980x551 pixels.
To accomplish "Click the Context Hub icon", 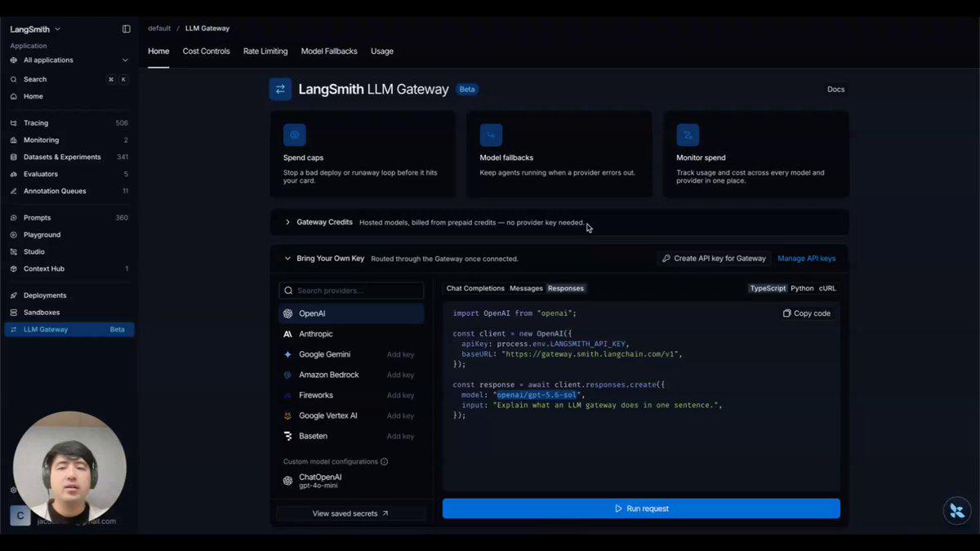I will [14, 269].
